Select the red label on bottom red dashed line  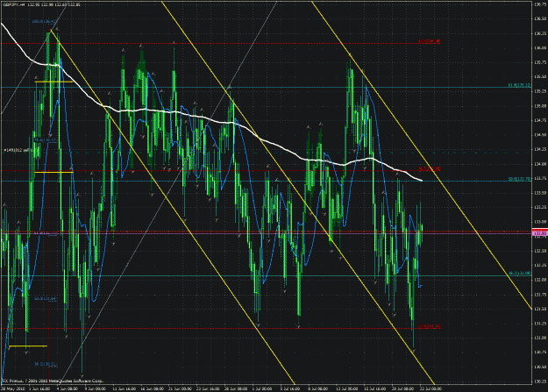(430, 326)
